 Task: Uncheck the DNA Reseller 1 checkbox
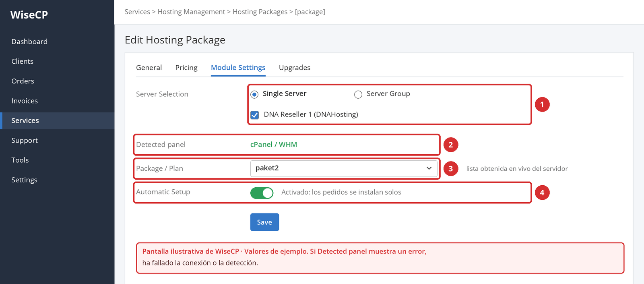click(255, 115)
